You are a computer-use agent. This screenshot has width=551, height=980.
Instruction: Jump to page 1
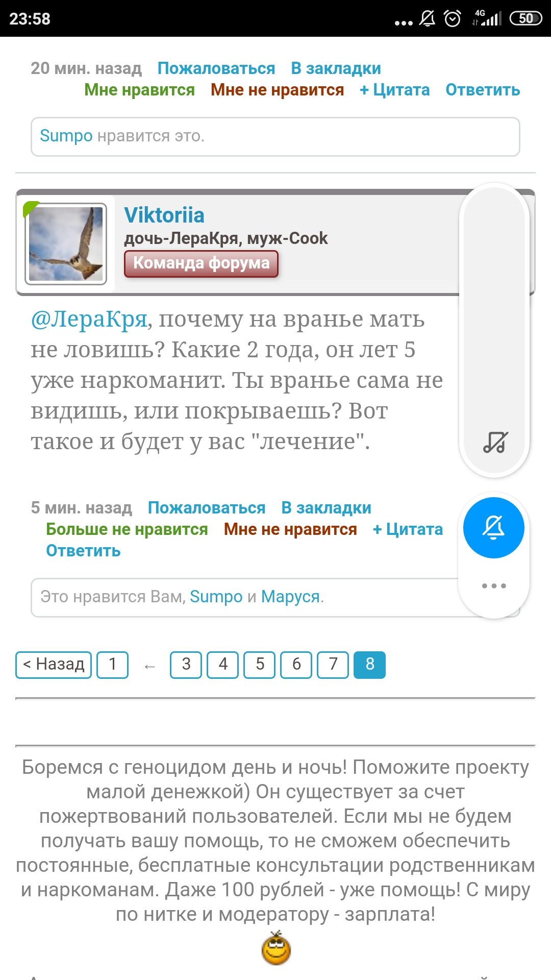click(x=112, y=665)
